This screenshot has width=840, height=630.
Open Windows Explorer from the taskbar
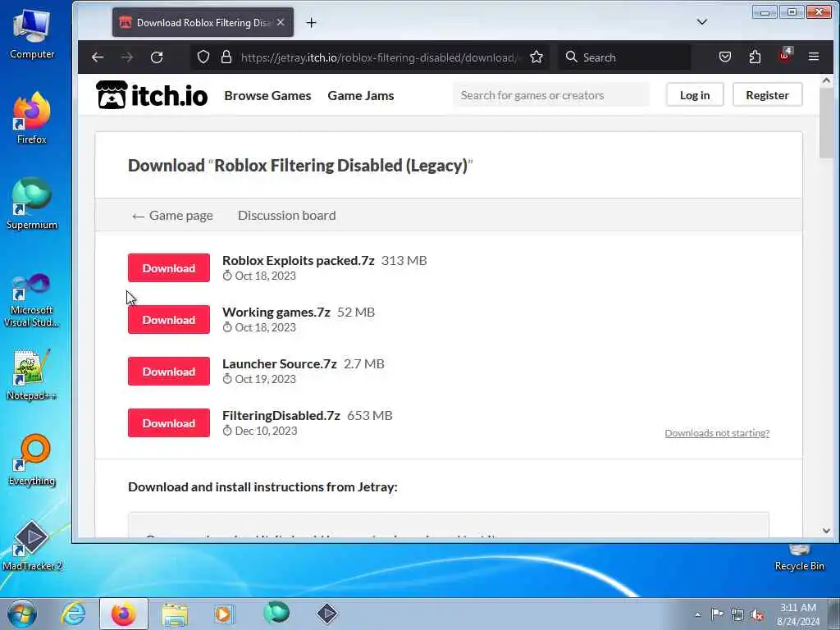pyautogui.click(x=175, y=614)
